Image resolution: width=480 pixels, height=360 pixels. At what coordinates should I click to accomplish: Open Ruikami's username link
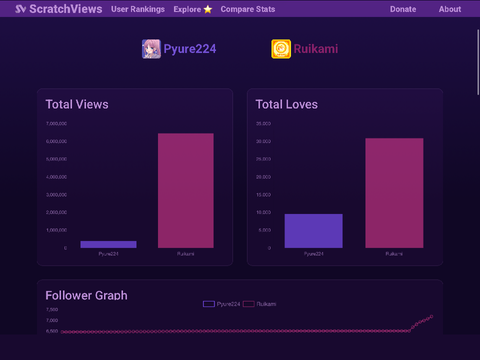[x=316, y=49]
